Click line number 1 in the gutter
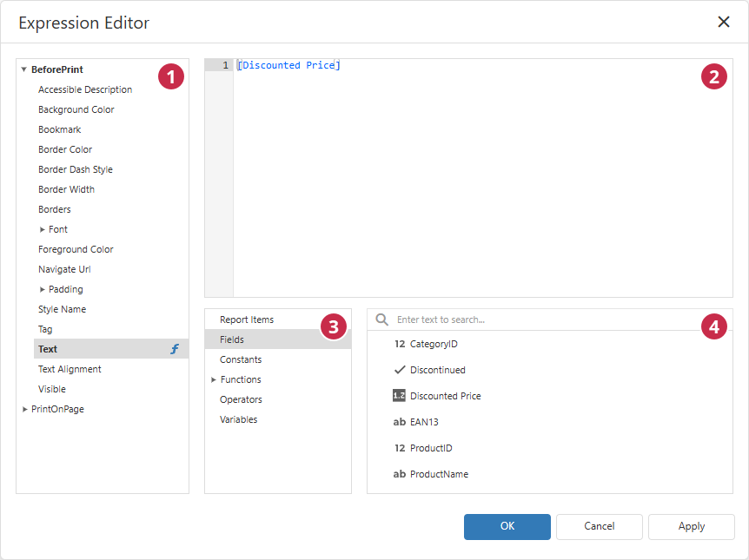749x560 pixels. pyautogui.click(x=225, y=65)
